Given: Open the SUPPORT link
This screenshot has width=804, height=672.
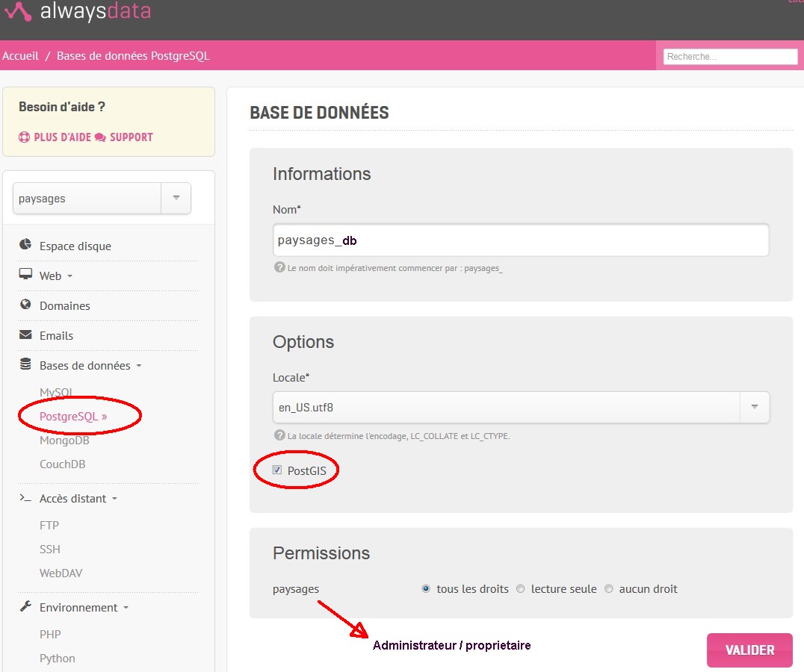Looking at the screenshot, I should coord(132,137).
